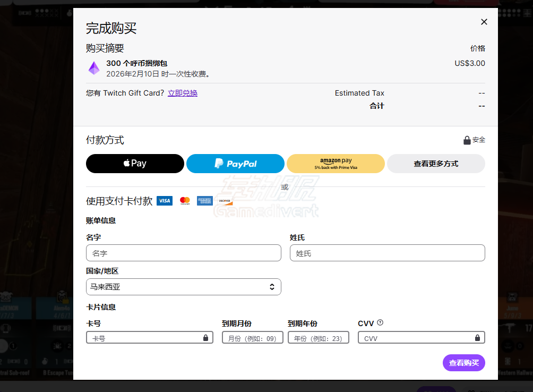Pay with Amazon Pay
The width and height of the screenshot is (533, 392).
tap(335, 164)
